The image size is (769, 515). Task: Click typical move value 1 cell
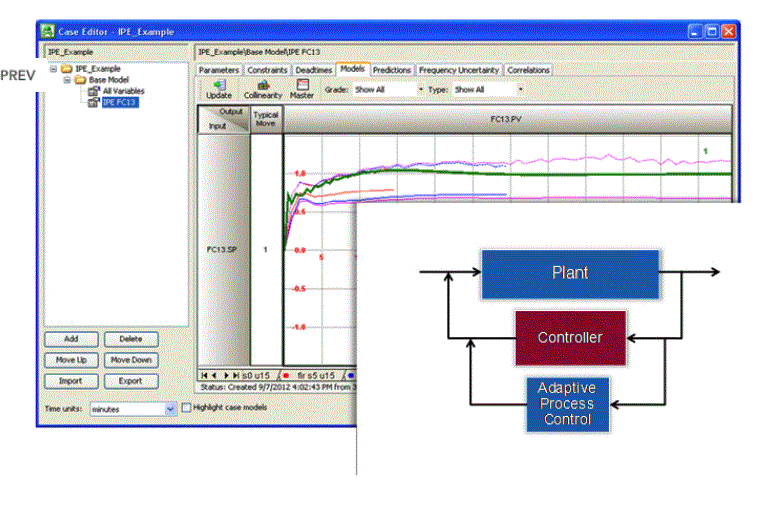point(266,250)
